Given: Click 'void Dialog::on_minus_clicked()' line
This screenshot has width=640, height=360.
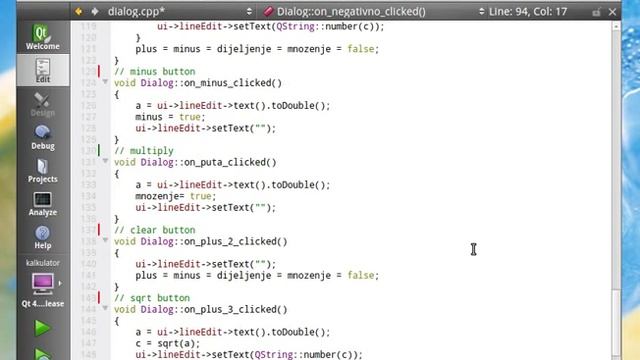Looking at the screenshot, I should (x=198, y=83).
